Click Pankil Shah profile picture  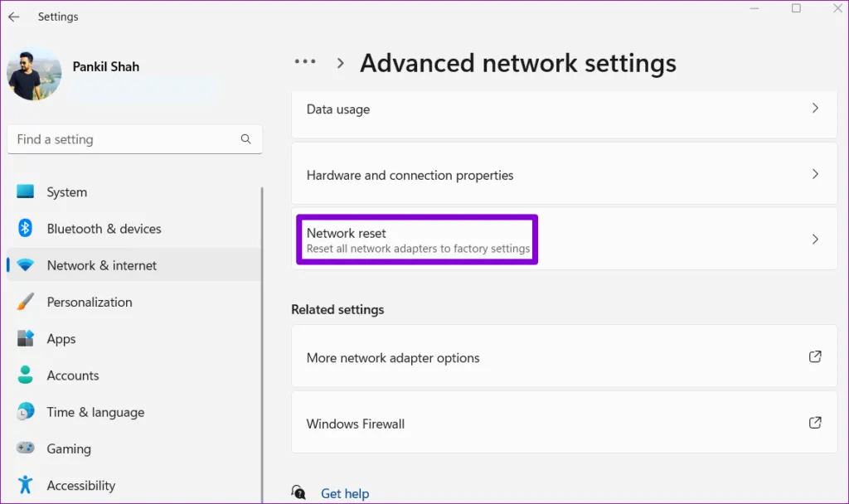click(34, 74)
